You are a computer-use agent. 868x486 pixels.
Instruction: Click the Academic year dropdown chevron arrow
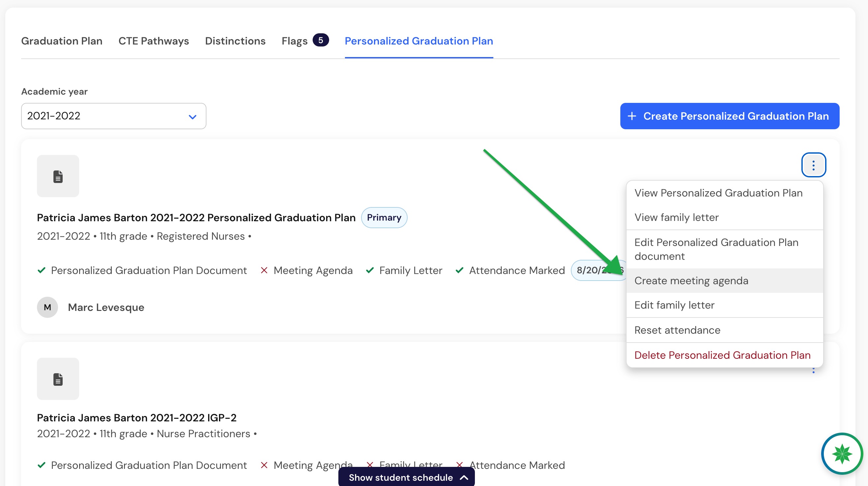(192, 117)
